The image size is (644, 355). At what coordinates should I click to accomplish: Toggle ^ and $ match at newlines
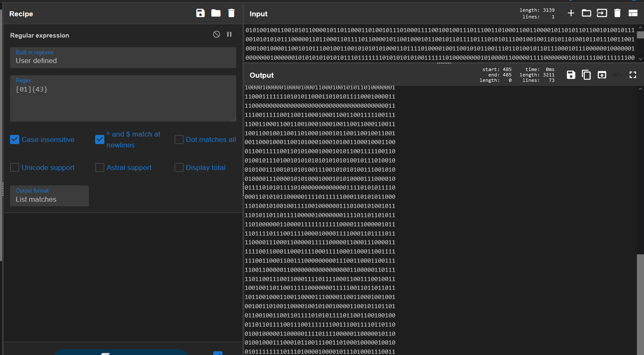coord(100,139)
